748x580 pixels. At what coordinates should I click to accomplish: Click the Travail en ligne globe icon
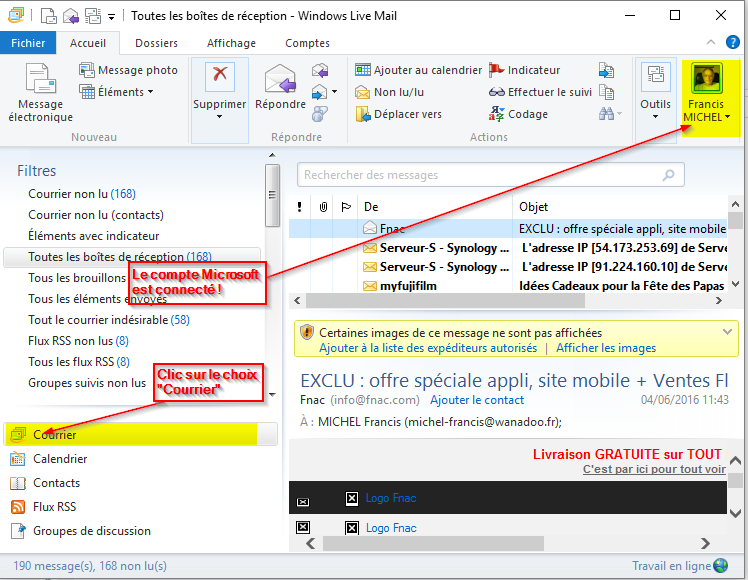tap(720, 566)
